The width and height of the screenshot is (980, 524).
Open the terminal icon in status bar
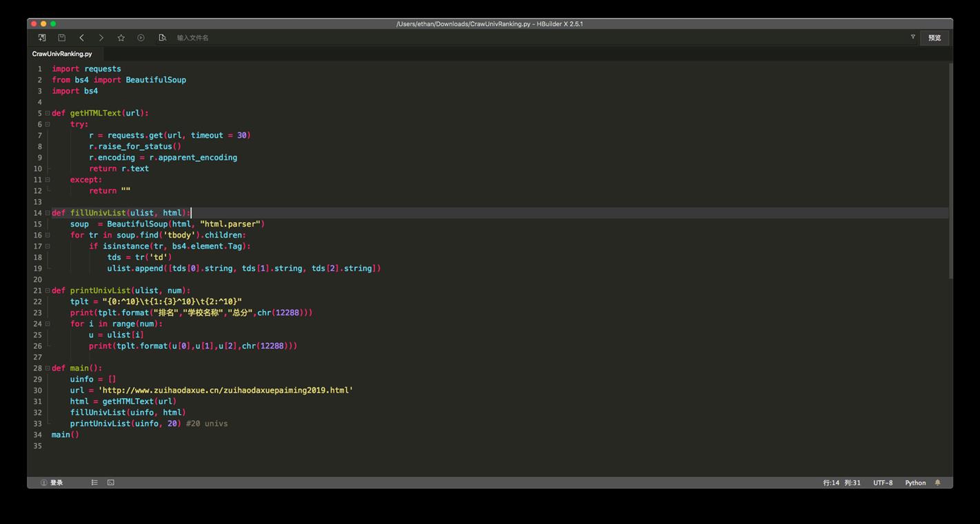111,483
